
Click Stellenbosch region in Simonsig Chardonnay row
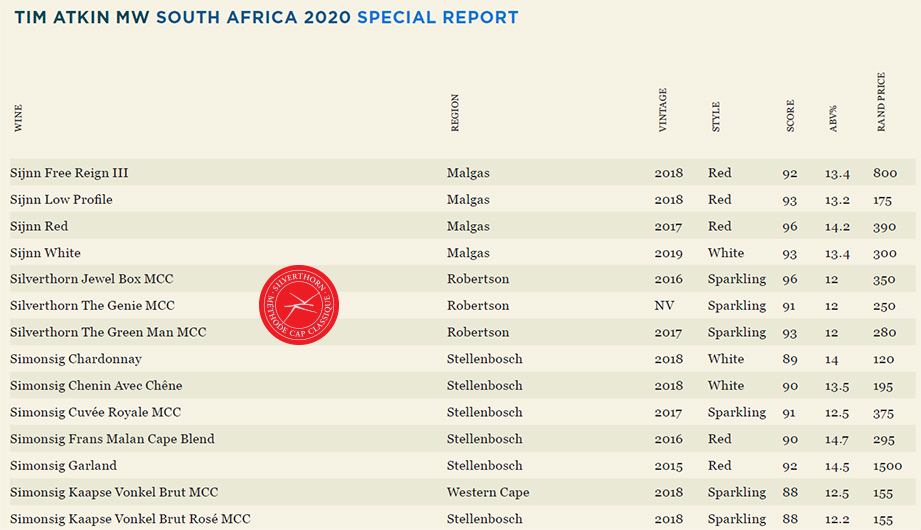485,359
